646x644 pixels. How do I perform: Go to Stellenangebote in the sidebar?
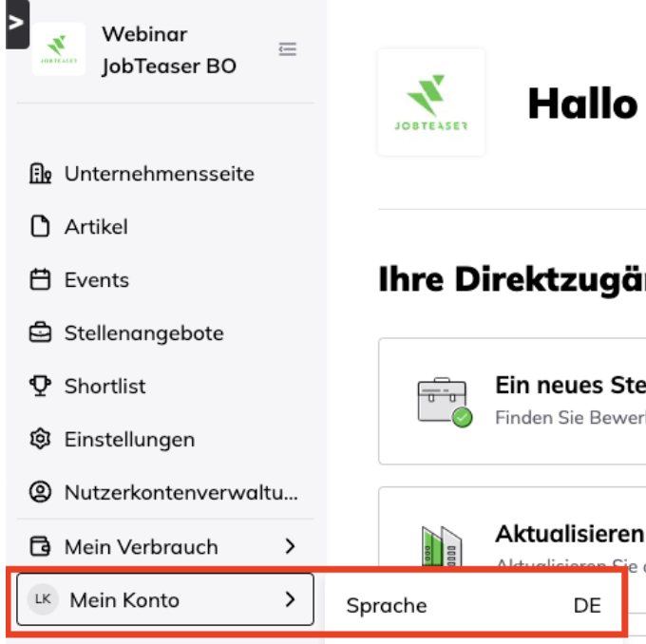143,333
